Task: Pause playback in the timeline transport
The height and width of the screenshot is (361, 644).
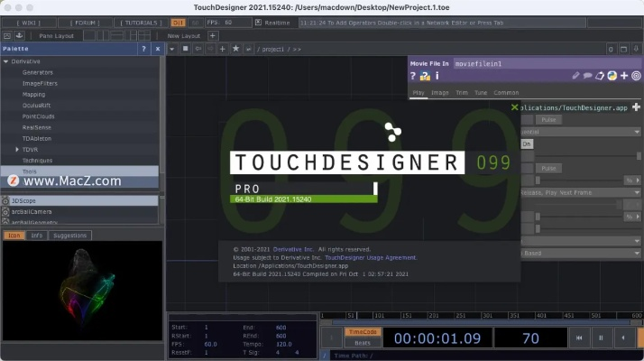Action: coord(599,338)
